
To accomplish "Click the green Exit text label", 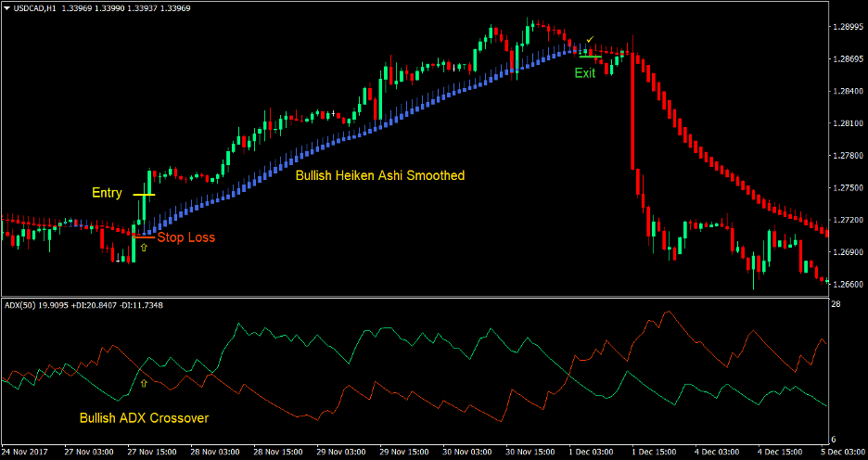I will [x=585, y=73].
